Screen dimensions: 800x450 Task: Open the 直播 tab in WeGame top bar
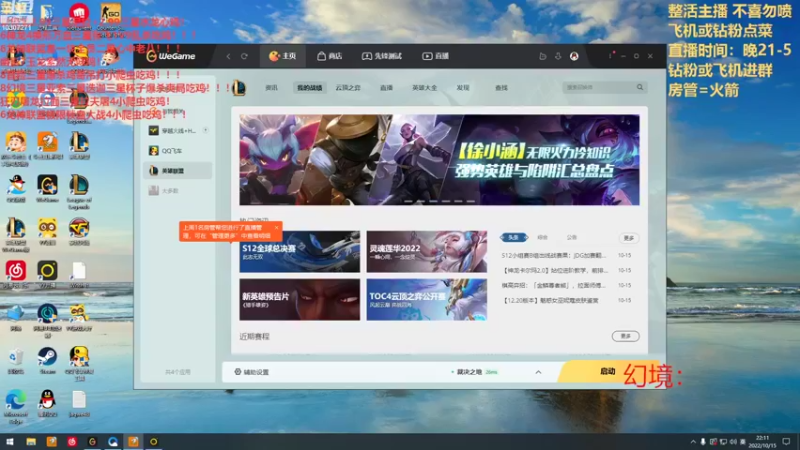pos(436,56)
